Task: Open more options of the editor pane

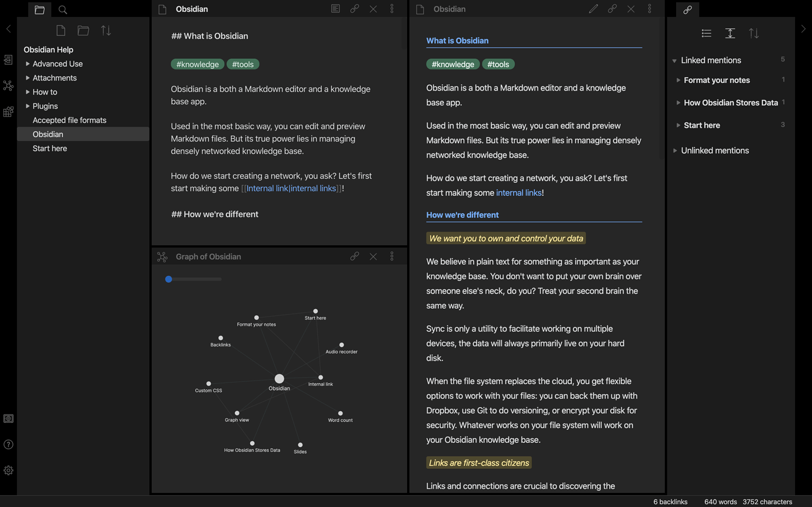Action: (392, 9)
